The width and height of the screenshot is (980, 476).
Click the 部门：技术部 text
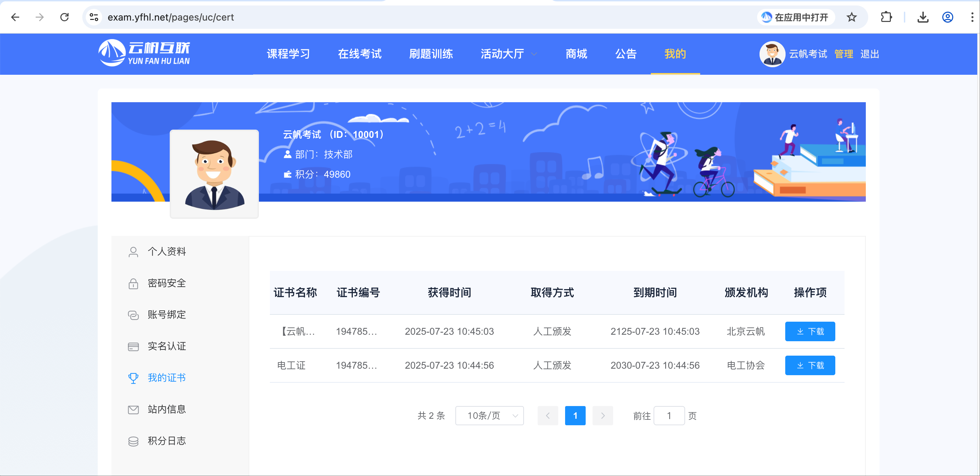click(318, 154)
